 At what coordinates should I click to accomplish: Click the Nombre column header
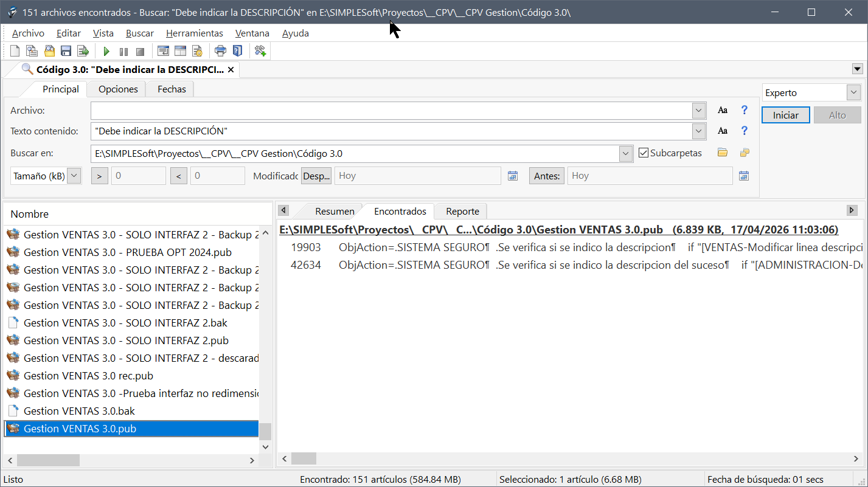tap(137, 214)
